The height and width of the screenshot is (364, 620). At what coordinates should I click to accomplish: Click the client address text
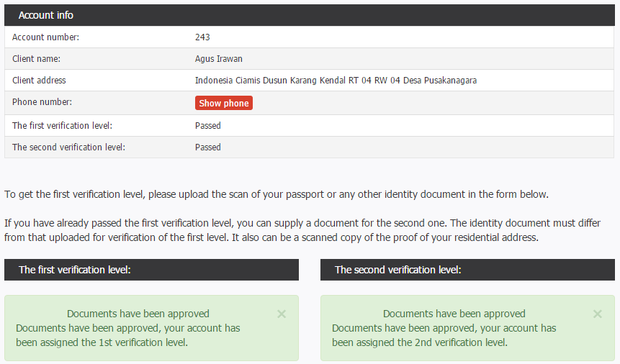336,81
